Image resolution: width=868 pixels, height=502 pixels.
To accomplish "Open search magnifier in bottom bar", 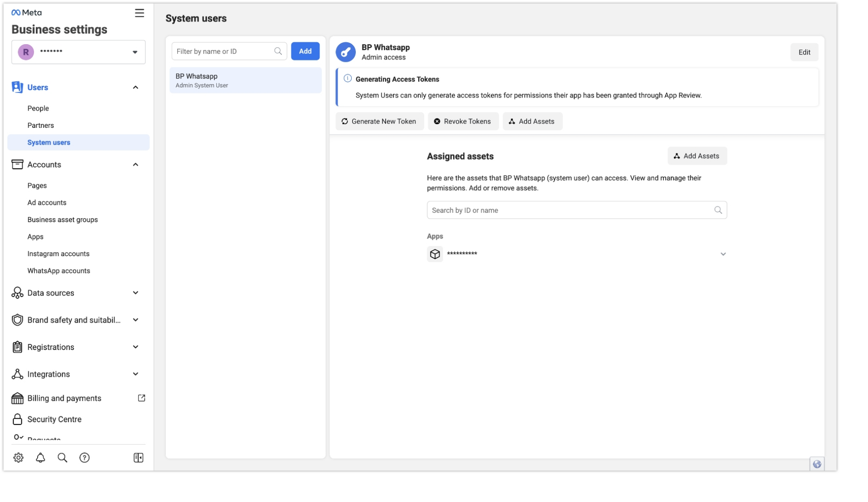I will point(62,458).
